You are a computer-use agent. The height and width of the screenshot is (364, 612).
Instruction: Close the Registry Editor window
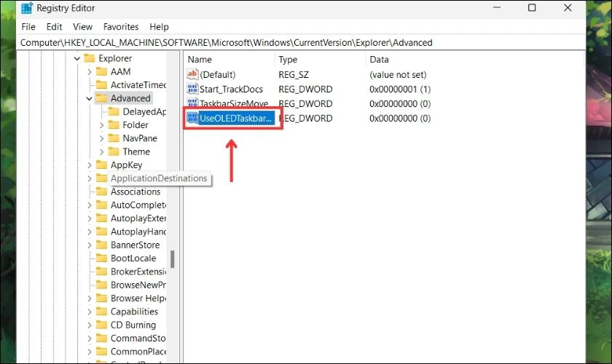coord(568,8)
